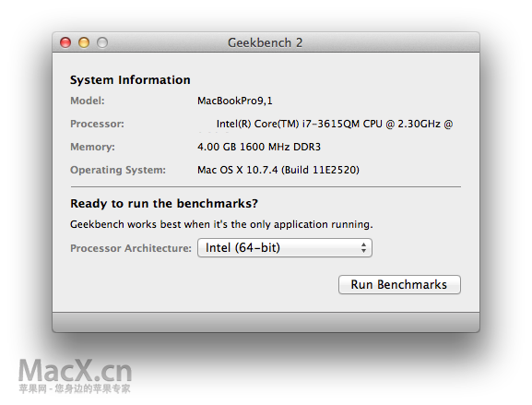The width and height of the screenshot is (532, 405).
Task: Click the Processor label
Action: click(x=97, y=124)
